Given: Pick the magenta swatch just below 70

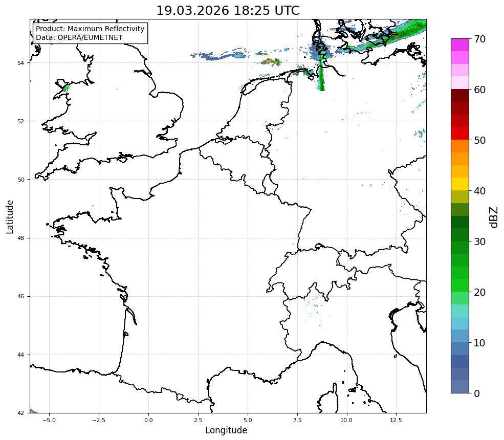Looking at the screenshot, I should [460, 45].
